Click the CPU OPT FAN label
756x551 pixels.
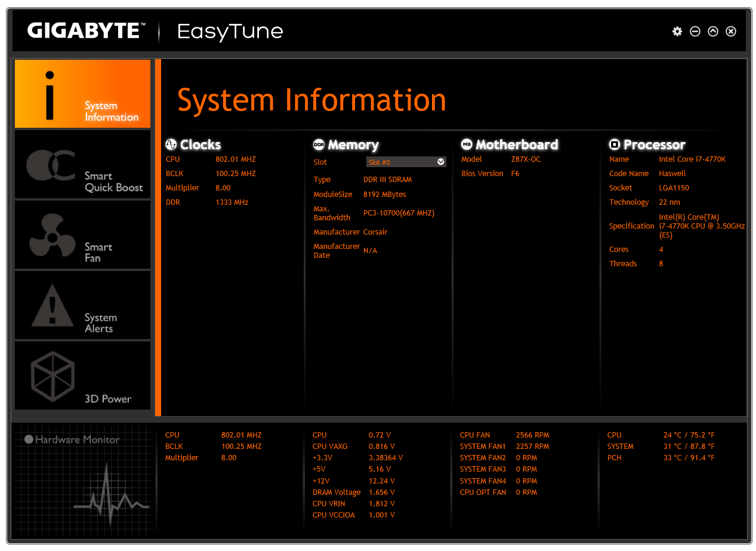(483, 492)
